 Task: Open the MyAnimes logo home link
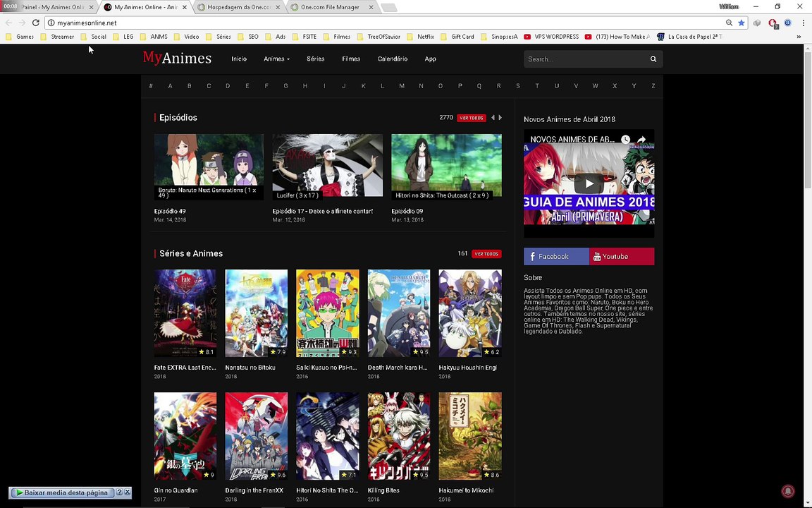click(x=177, y=58)
